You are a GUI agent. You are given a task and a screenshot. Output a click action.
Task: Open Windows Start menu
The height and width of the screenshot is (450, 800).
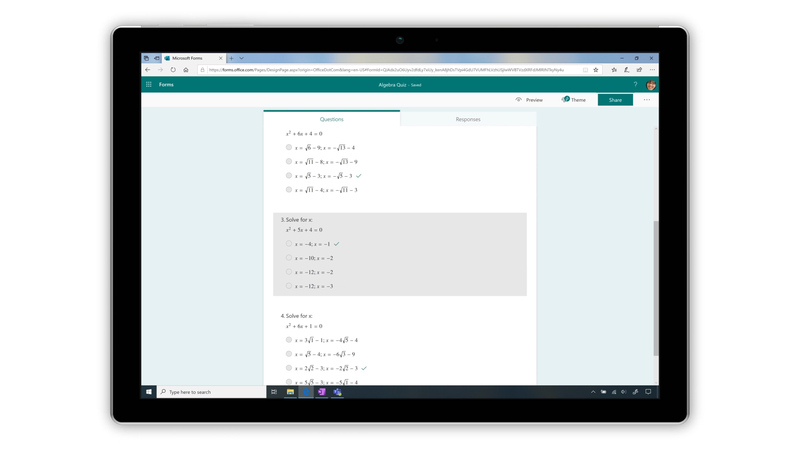[x=149, y=392]
